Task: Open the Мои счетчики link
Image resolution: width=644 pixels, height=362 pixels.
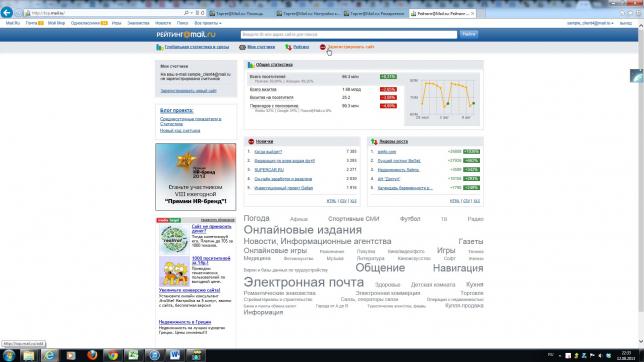Action: point(261,47)
